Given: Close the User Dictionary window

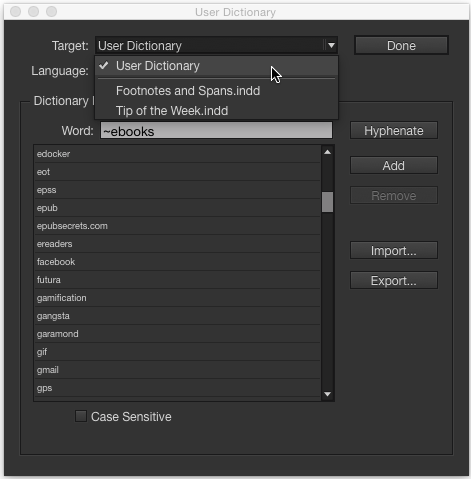Looking at the screenshot, I should [15, 12].
